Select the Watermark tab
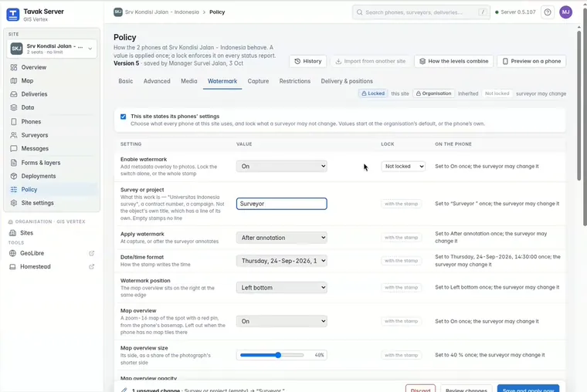The image size is (587, 392). (222, 81)
